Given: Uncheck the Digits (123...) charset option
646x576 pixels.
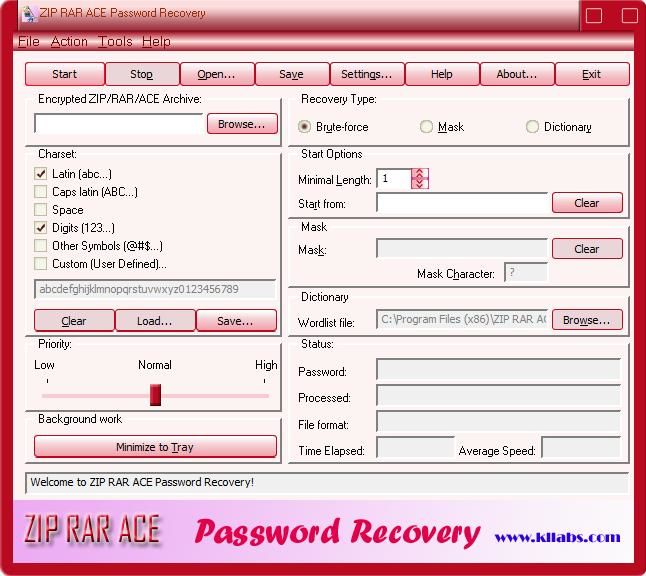Looking at the screenshot, I should (40, 227).
